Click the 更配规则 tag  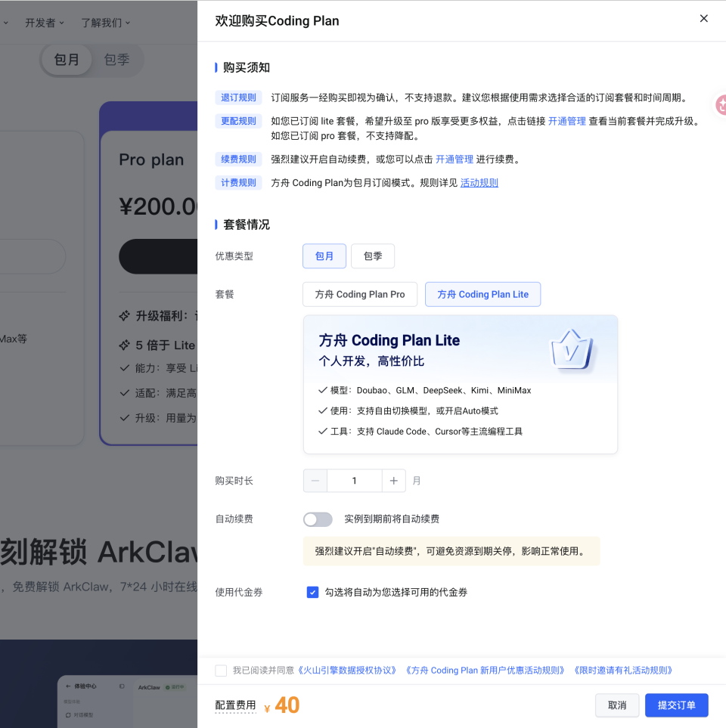coord(238,121)
